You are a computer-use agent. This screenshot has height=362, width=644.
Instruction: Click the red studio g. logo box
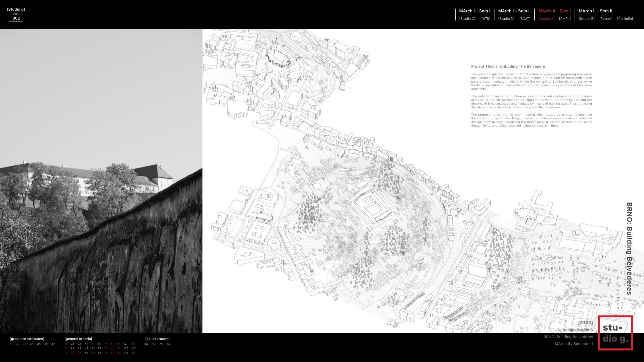(x=615, y=333)
